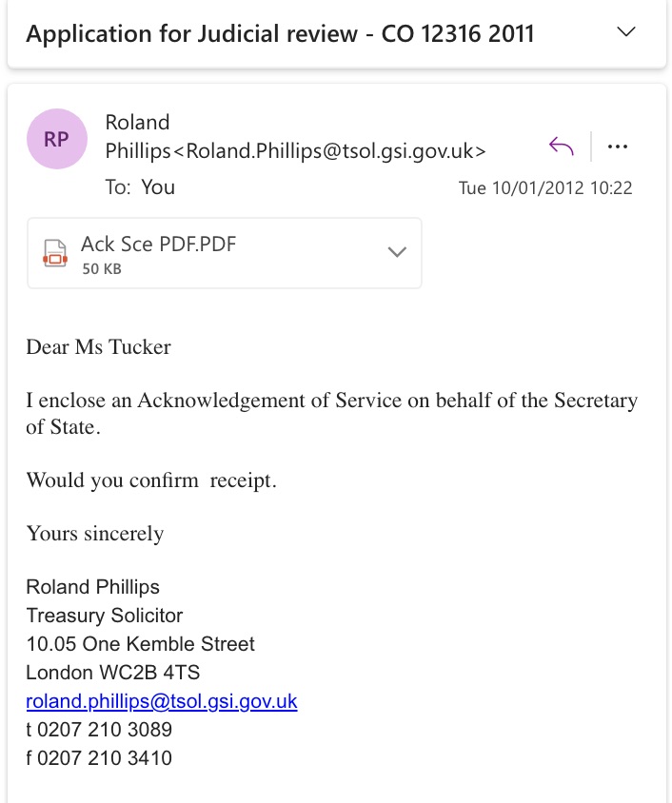This screenshot has width=672, height=803.
Task: Open the more actions ellipsis menu
Action: 618,147
